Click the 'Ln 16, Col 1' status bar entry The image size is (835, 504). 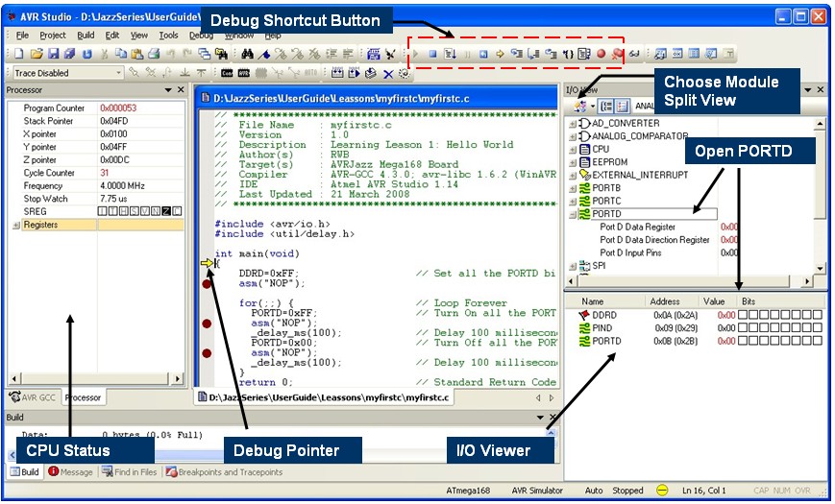704,491
